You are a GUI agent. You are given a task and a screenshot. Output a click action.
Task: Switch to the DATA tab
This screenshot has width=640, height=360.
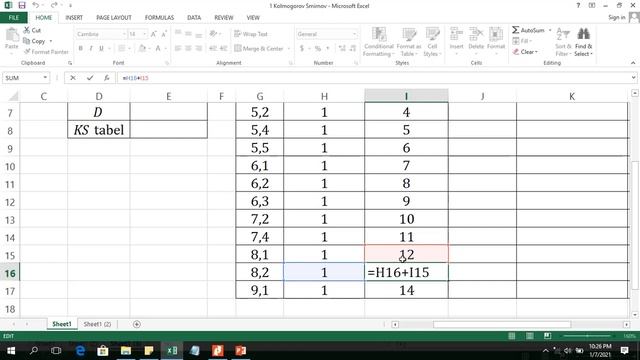pos(194,18)
